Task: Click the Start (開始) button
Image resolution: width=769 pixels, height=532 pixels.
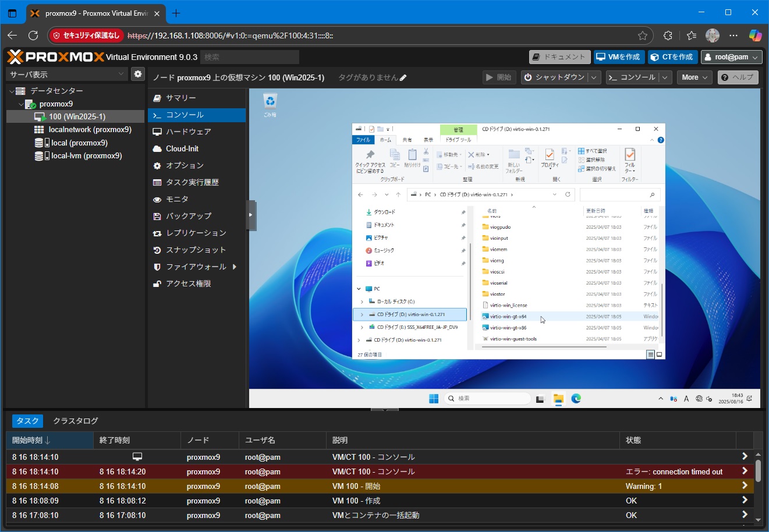Action: pos(499,77)
